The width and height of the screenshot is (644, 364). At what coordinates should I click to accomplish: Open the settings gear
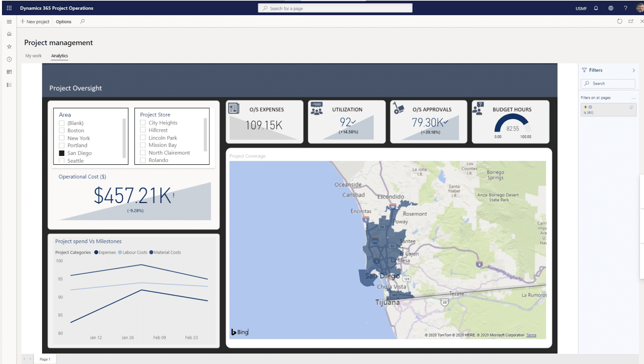[611, 8]
